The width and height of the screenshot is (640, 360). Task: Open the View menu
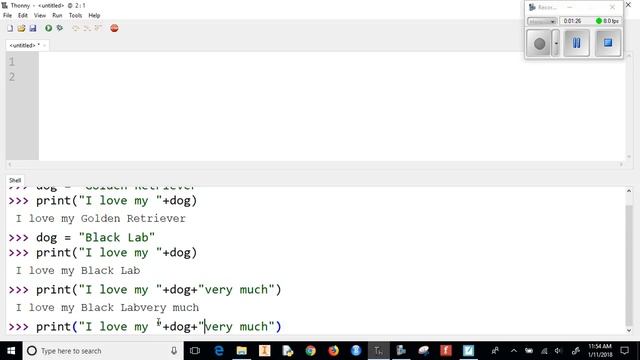tap(40, 16)
